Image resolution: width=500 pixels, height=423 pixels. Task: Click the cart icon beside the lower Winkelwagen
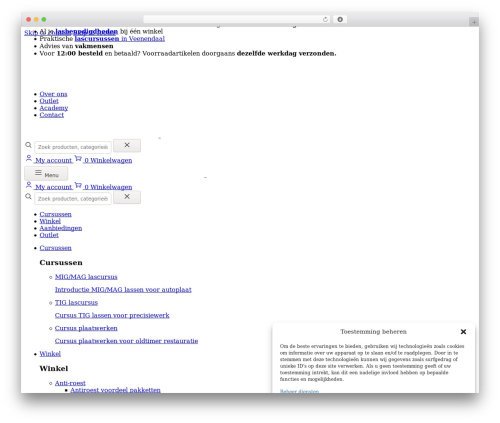point(78,185)
